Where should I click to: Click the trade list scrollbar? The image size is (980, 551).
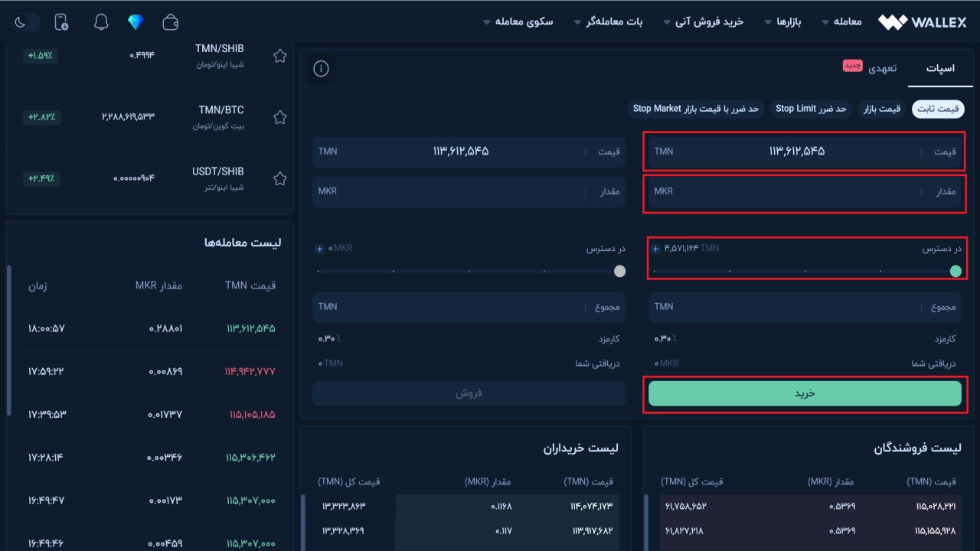[10, 341]
